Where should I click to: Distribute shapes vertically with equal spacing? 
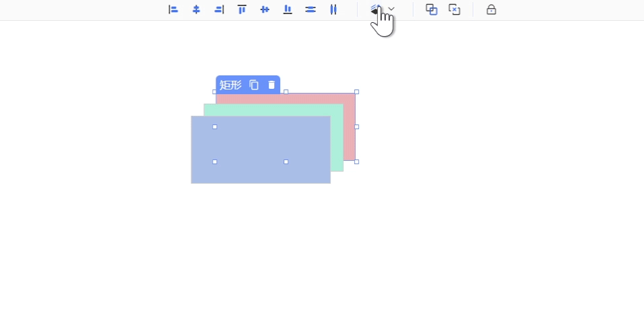[x=311, y=9]
